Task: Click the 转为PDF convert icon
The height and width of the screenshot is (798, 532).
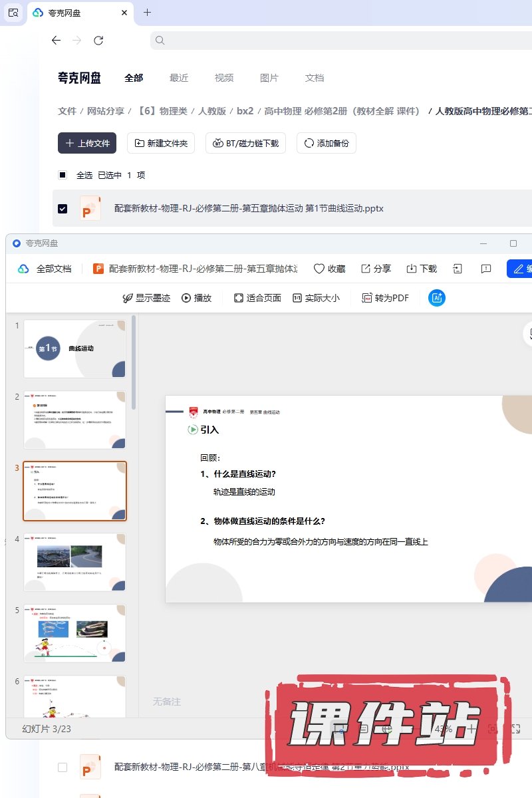Action: (366, 298)
